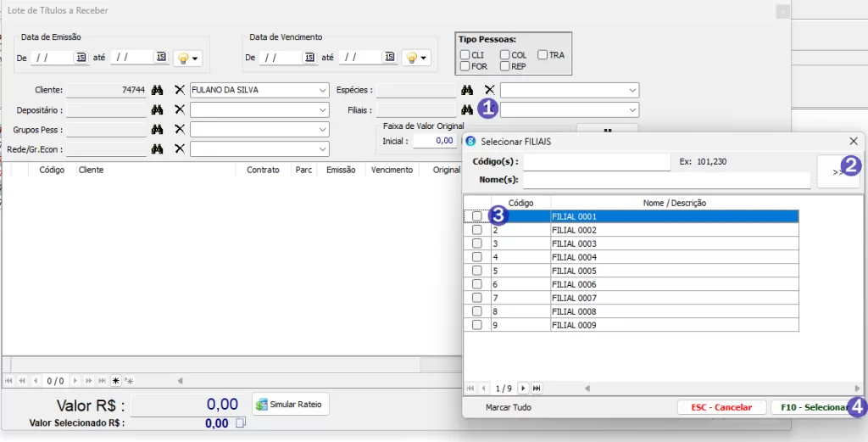Screen dimensions: 868x442
Task: Click the Nome / Descrição column header
Action: click(674, 203)
